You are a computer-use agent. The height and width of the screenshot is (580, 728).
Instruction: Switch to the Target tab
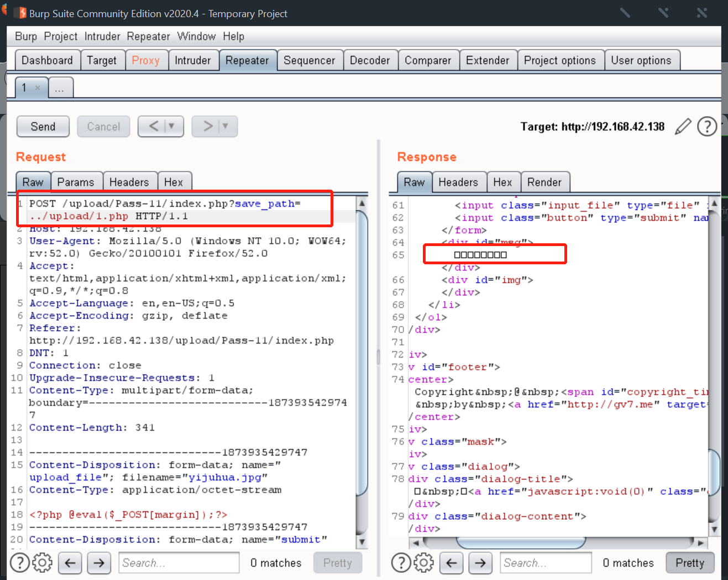click(x=102, y=60)
